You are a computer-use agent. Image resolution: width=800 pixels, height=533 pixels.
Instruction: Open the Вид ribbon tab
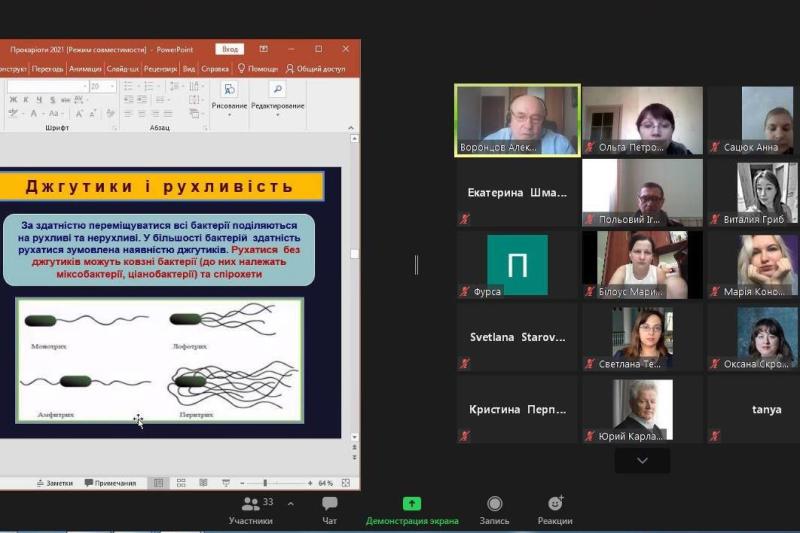tap(189, 68)
